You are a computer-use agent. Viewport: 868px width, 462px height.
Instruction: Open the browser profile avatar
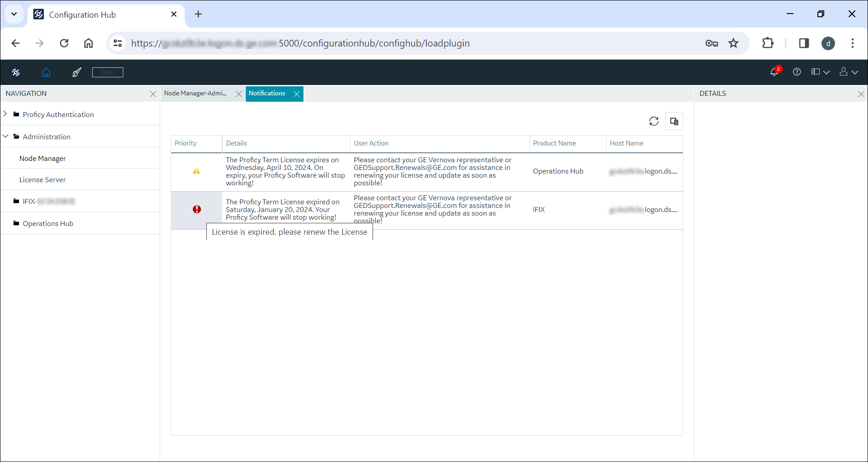tap(828, 43)
